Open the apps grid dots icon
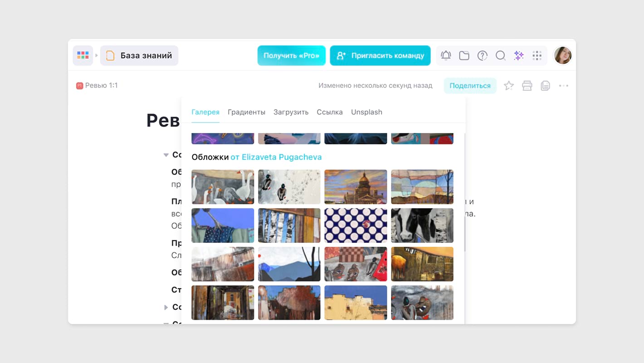This screenshot has height=363, width=644. pos(537,55)
